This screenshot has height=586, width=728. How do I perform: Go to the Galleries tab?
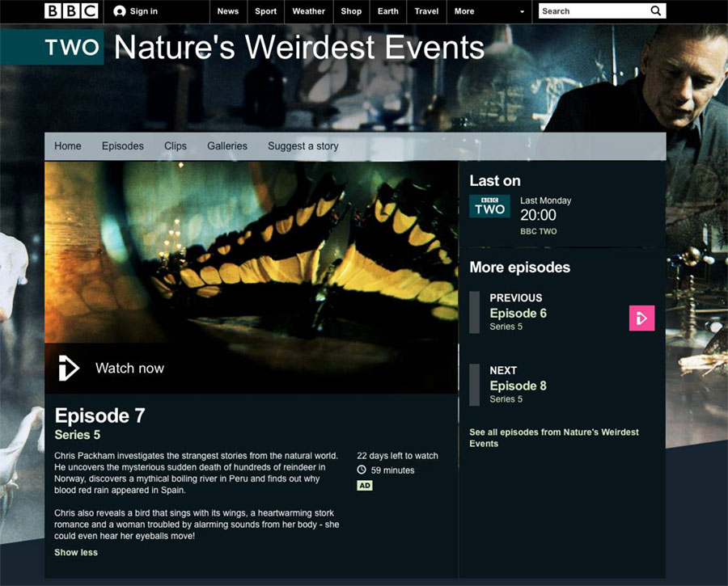click(227, 145)
